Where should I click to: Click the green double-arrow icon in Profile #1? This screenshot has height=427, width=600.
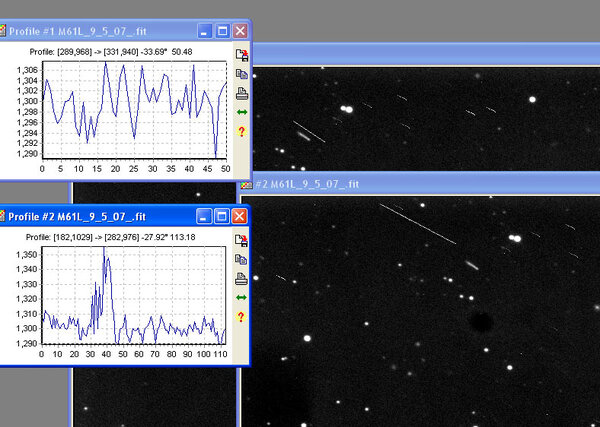click(242, 112)
